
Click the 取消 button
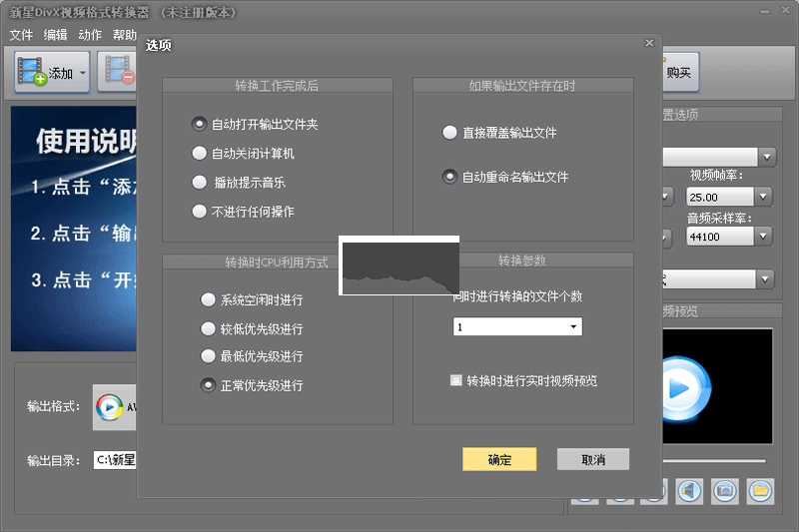click(593, 459)
